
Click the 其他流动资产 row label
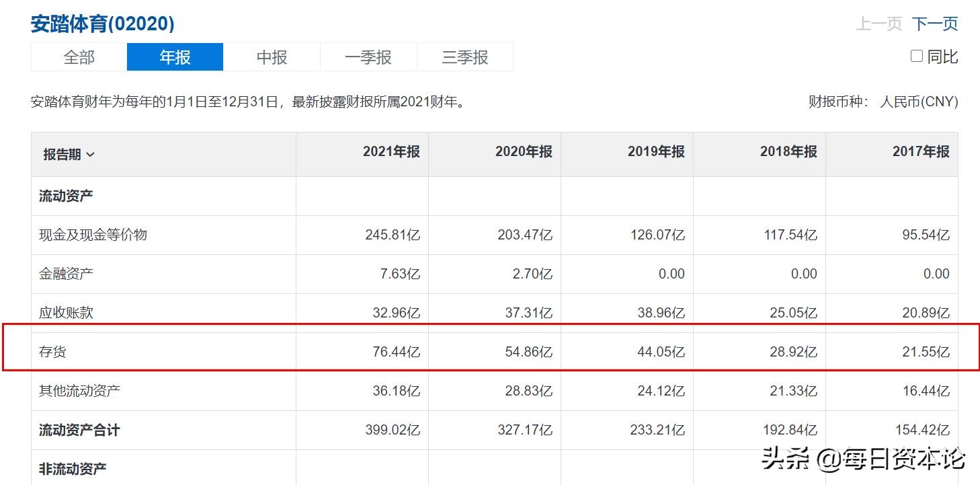(x=79, y=391)
